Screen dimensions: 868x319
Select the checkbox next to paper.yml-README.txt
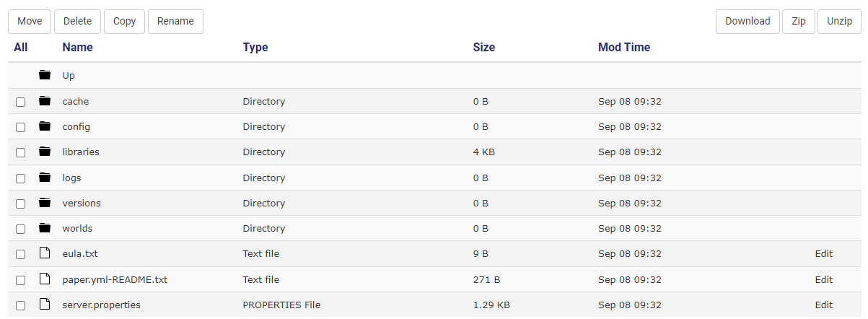21,280
